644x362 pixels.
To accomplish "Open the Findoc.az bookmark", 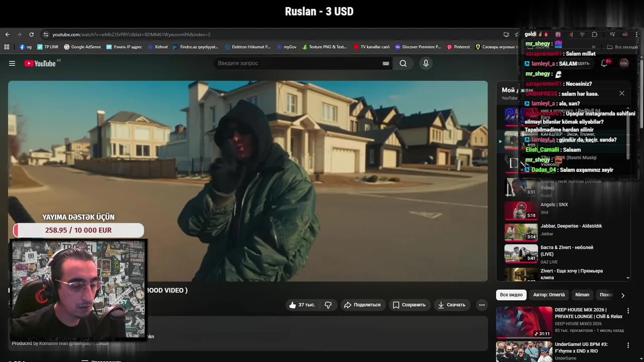I will tap(195, 47).
